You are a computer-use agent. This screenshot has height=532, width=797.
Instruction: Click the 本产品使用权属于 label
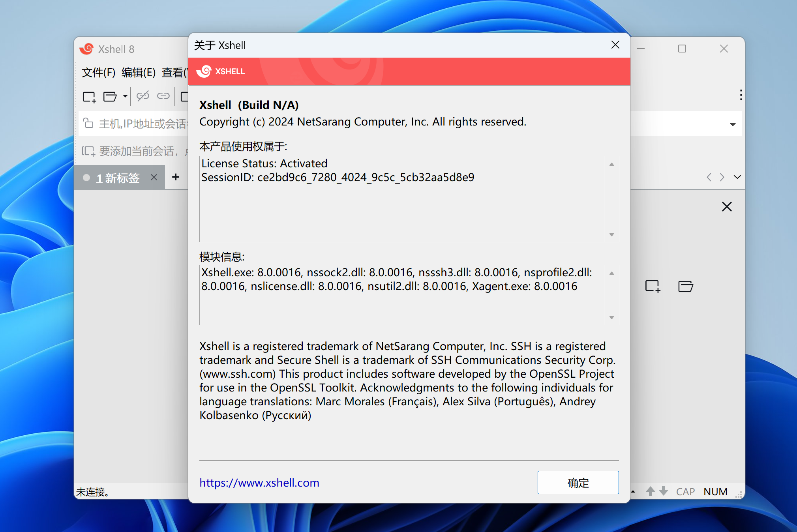[243, 146]
